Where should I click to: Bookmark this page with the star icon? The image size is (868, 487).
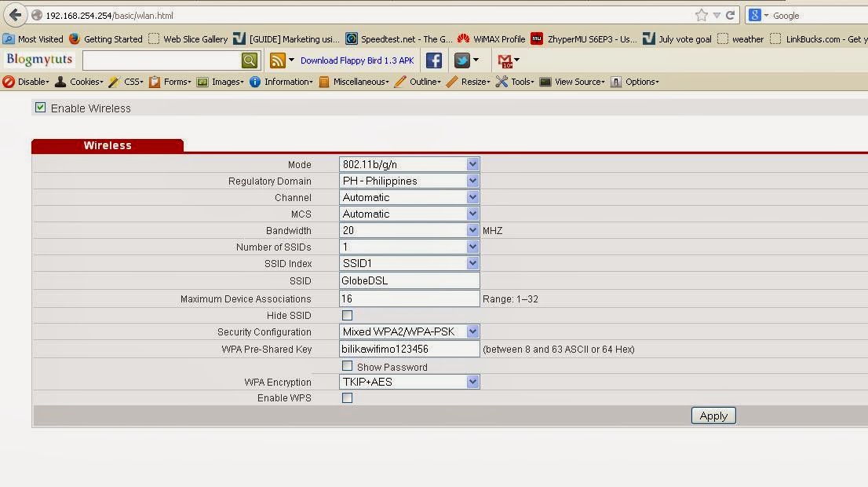click(702, 16)
